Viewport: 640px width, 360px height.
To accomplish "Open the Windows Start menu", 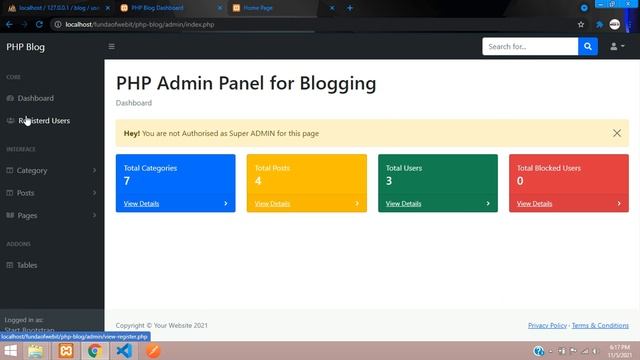I will 10,351.
